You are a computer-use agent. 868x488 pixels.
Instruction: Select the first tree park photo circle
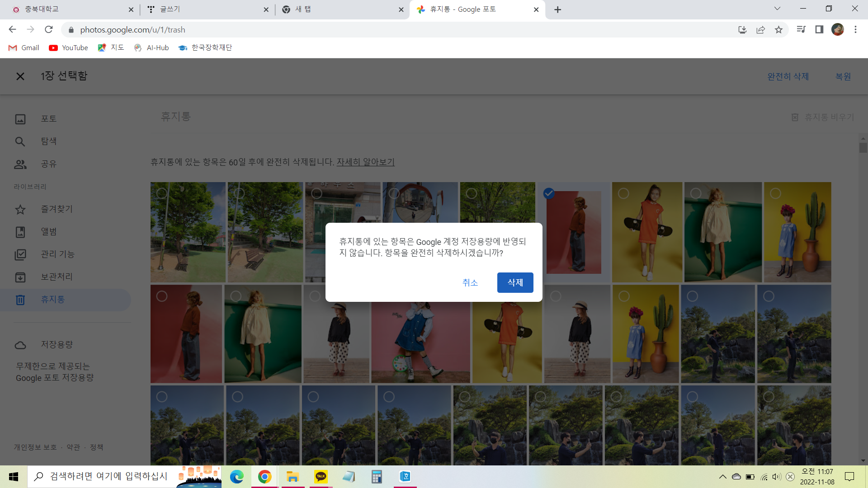[x=161, y=193]
